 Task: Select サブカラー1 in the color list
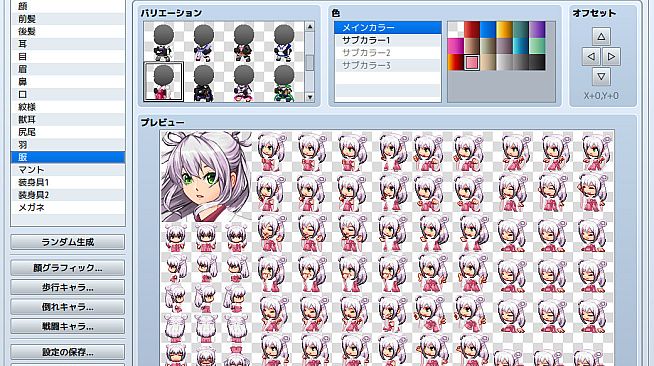click(387, 40)
